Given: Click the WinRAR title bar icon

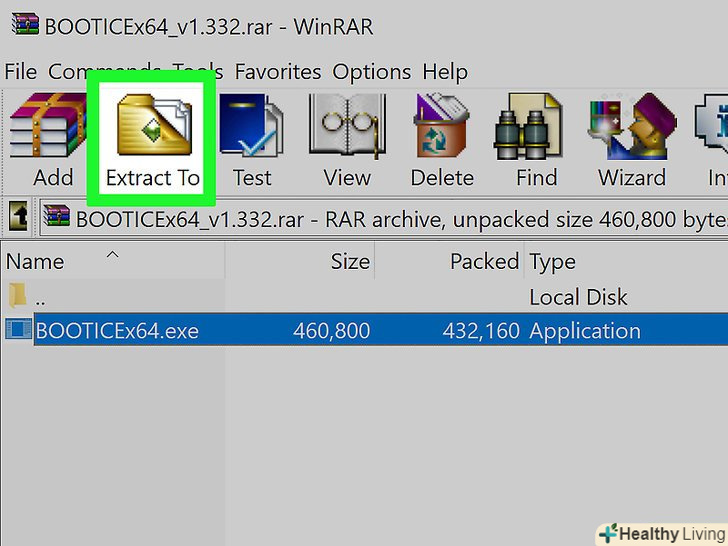Looking at the screenshot, I should [25, 24].
